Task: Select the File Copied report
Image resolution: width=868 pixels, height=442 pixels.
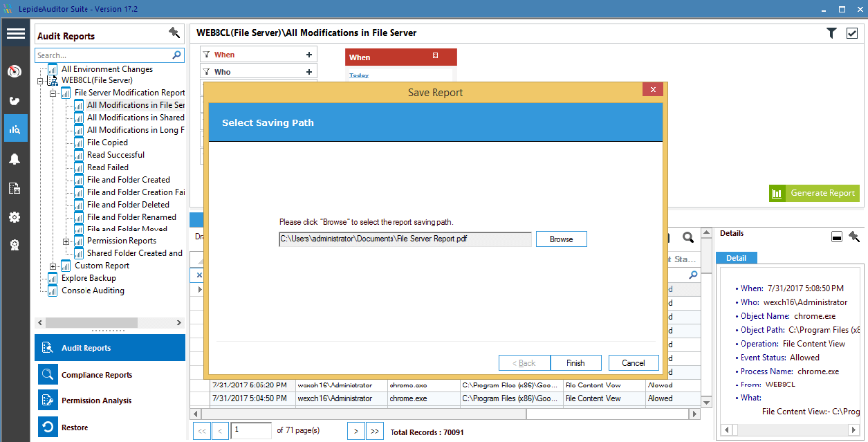Action: point(107,142)
